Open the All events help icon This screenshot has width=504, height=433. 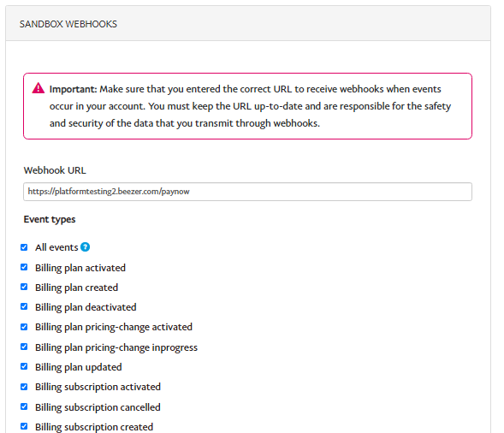tap(86, 246)
